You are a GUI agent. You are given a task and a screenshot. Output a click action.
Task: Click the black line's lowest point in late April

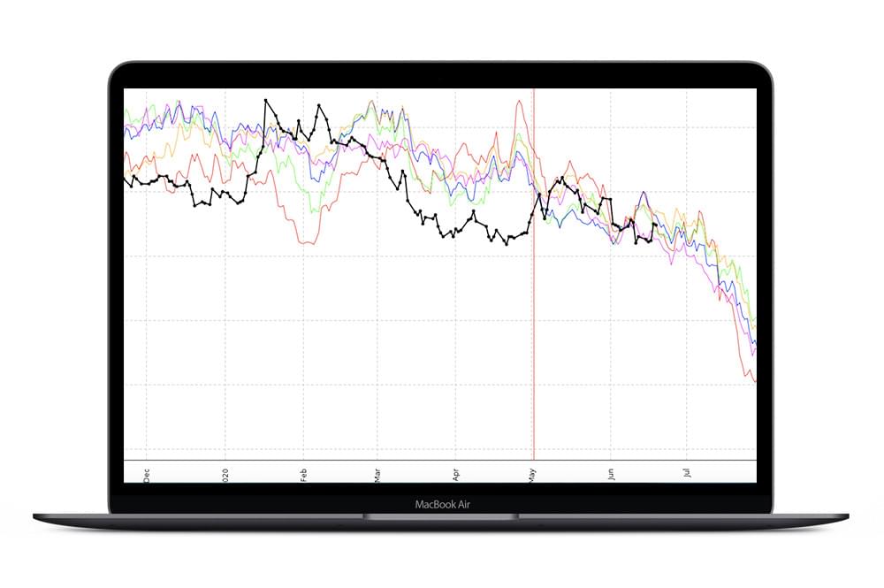click(x=507, y=244)
